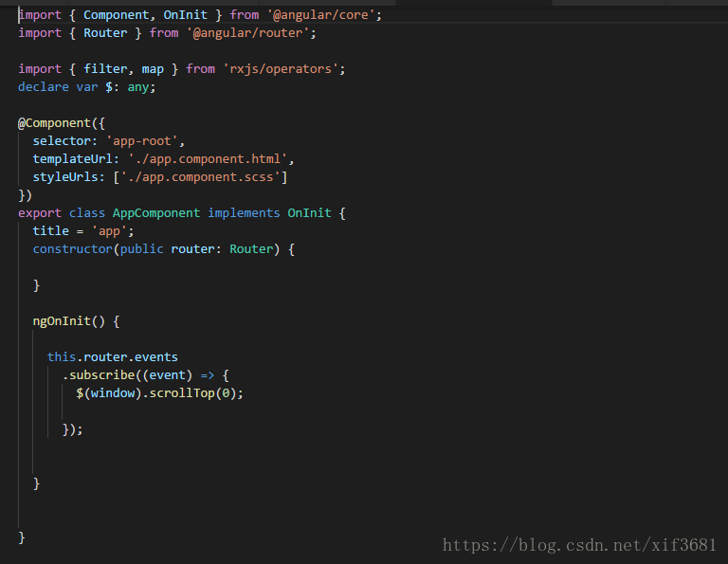Click the 'export' keyword

click(40, 213)
